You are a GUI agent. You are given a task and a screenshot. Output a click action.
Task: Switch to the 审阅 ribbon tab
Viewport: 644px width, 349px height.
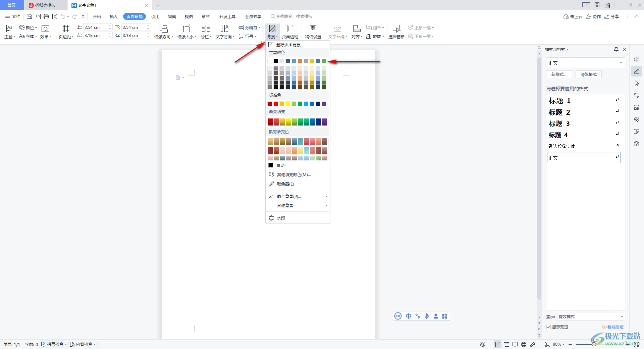172,16
